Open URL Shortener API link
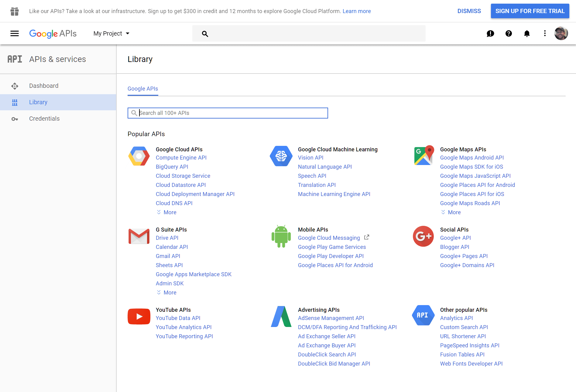576x392 pixels. point(463,336)
